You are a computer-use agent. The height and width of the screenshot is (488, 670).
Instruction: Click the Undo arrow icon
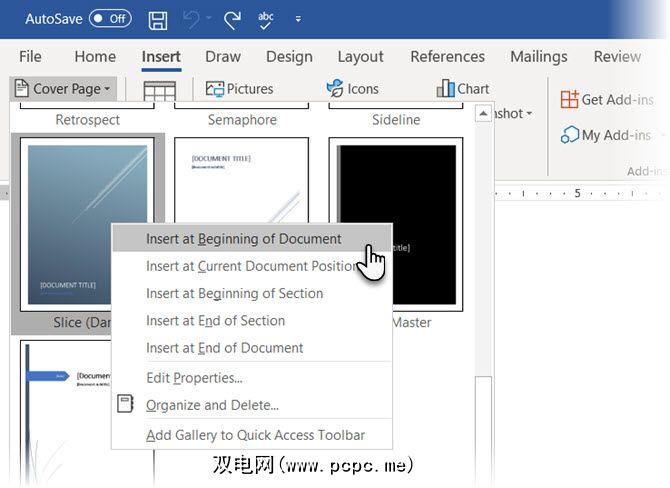pos(191,20)
